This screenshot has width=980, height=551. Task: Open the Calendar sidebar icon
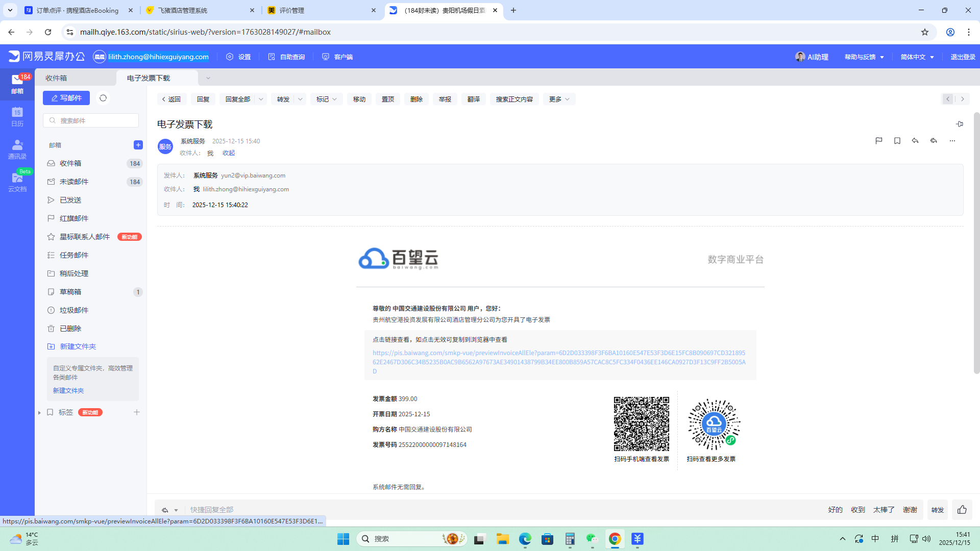(17, 116)
